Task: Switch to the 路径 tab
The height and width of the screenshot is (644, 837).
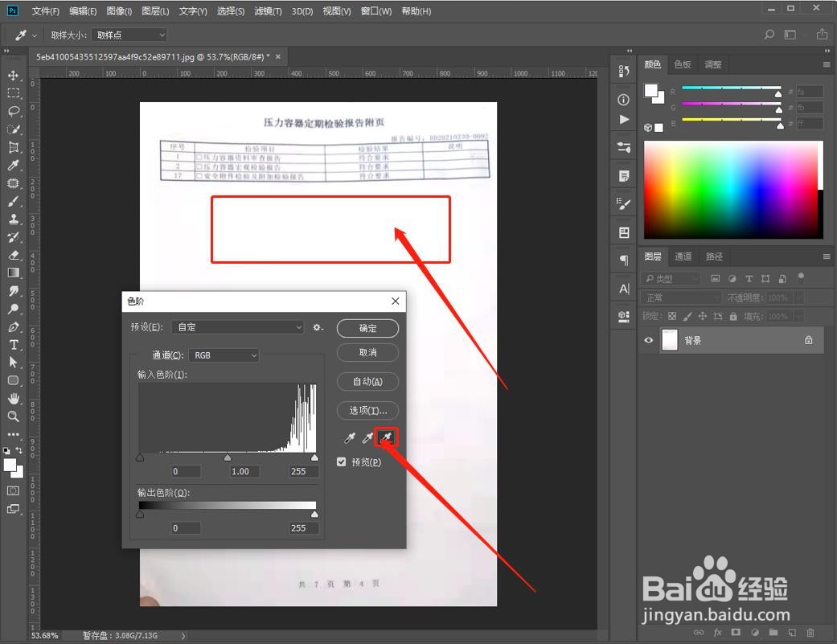Action: 714,256
